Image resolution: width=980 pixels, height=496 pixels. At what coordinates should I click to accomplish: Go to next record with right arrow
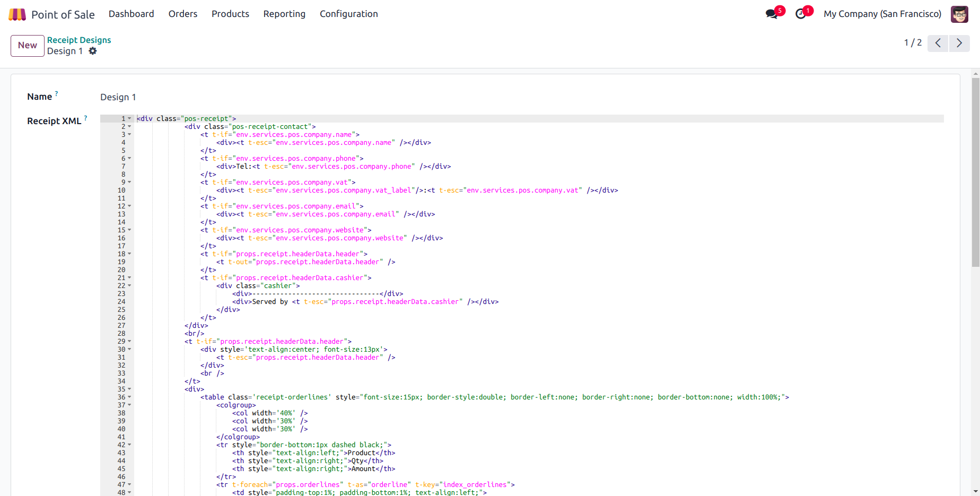point(959,43)
